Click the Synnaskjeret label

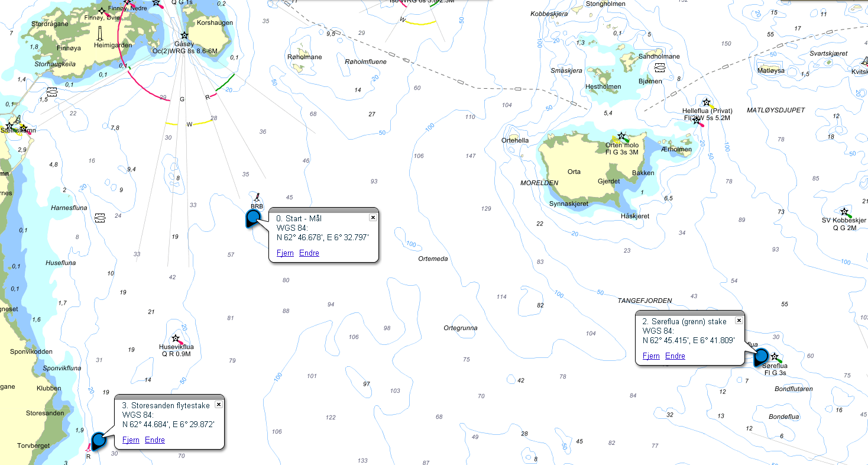coord(569,203)
